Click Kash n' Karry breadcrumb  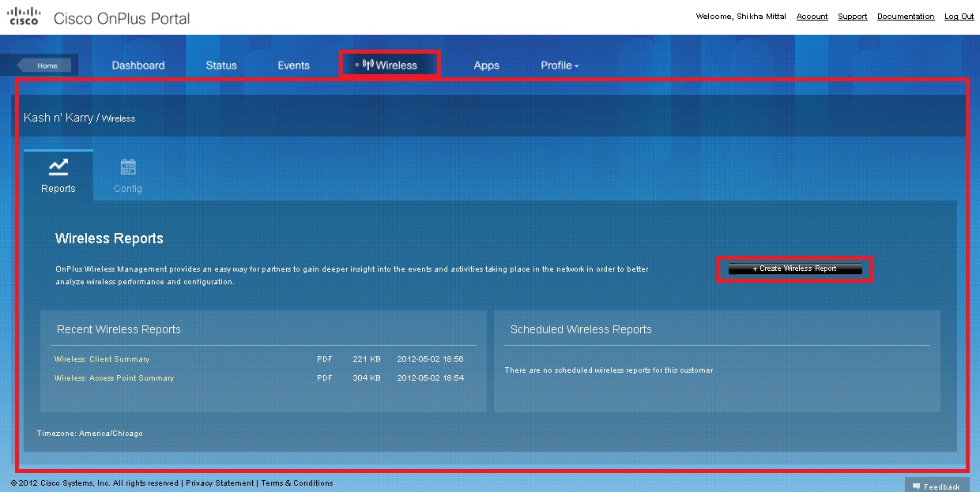coord(58,118)
